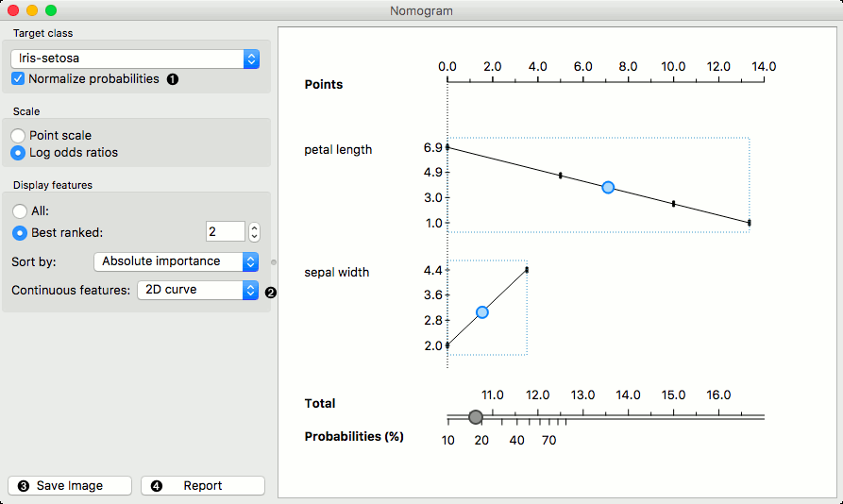The image size is (843, 504).
Task: Click the panel splitter handle dot
Action: [x=275, y=261]
